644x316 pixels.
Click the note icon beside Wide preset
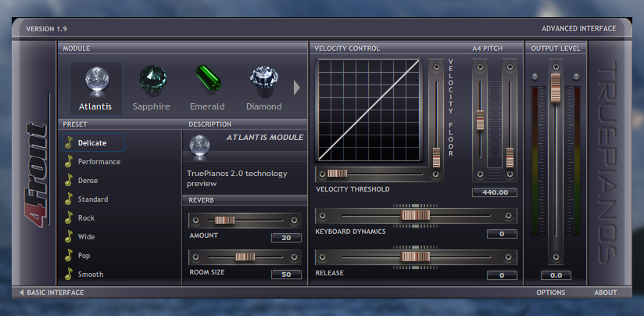(69, 237)
